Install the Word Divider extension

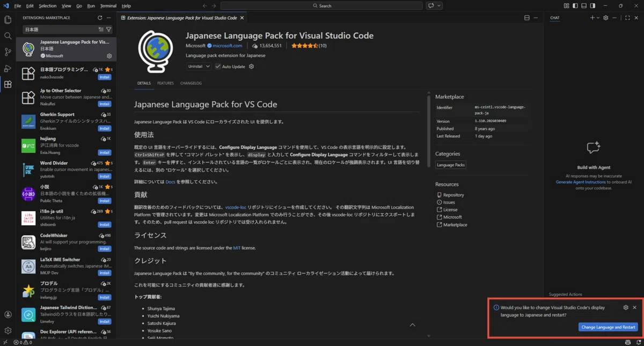(105, 176)
